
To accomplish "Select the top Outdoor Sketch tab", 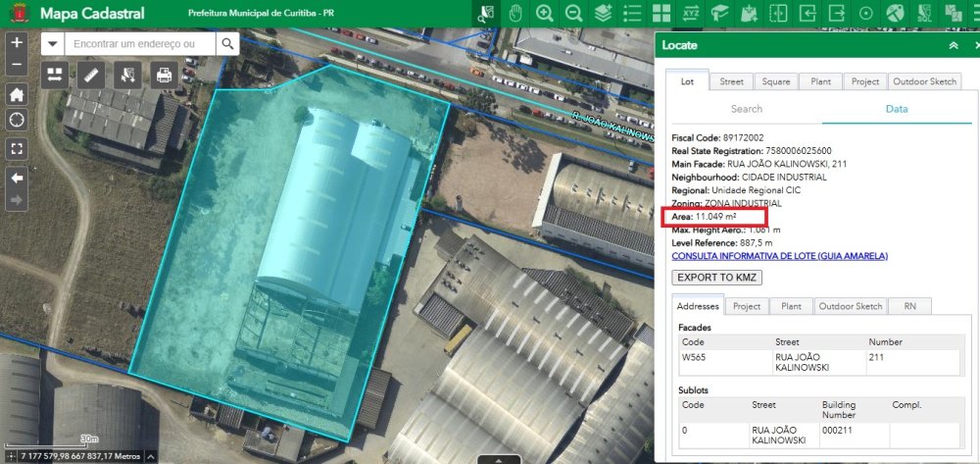I will point(924,81).
